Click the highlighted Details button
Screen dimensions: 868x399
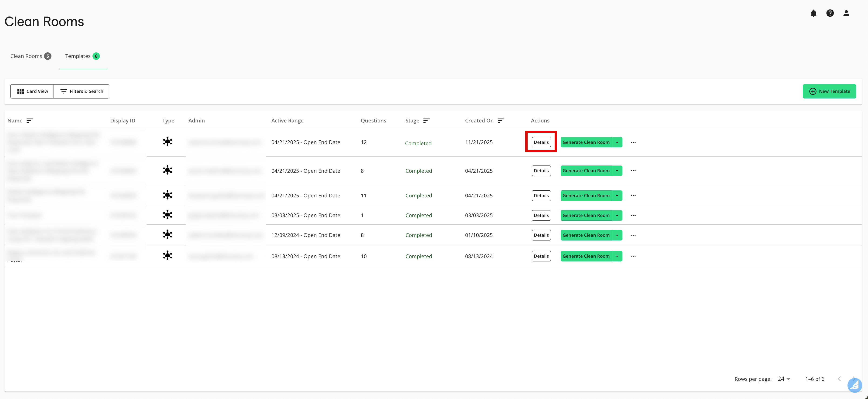[x=541, y=142]
